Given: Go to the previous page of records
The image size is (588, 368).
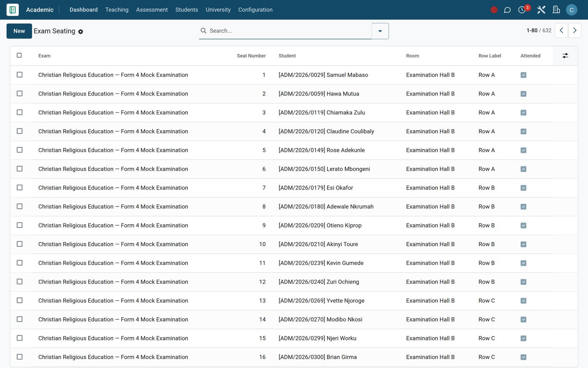Looking at the screenshot, I should (x=561, y=31).
